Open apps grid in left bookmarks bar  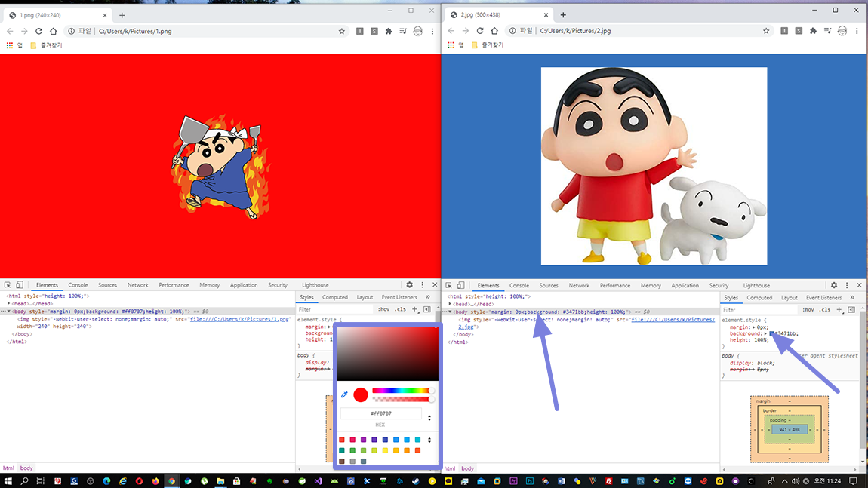(9, 45)
